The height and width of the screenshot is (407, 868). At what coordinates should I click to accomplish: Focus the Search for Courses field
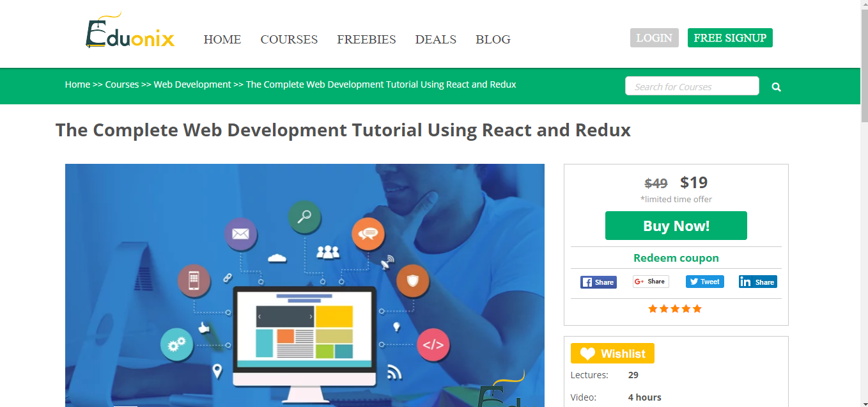click(692, 86)
